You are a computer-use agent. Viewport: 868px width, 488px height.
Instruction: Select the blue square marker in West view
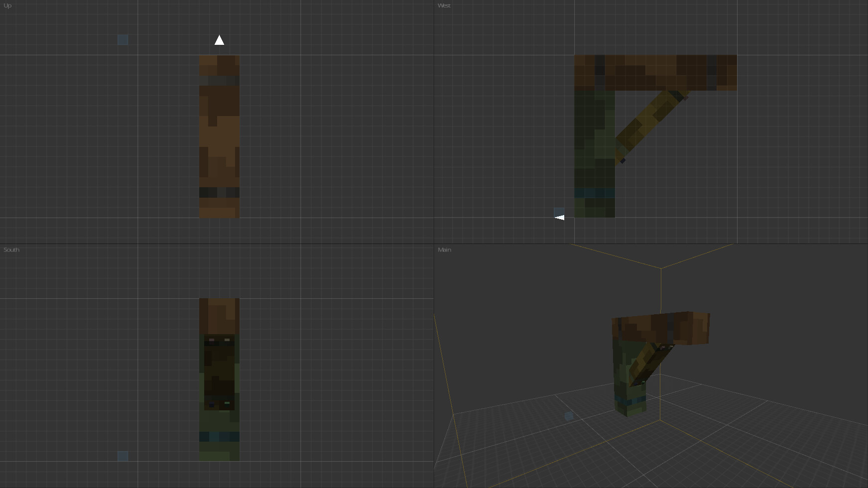[x=559, y=212]
